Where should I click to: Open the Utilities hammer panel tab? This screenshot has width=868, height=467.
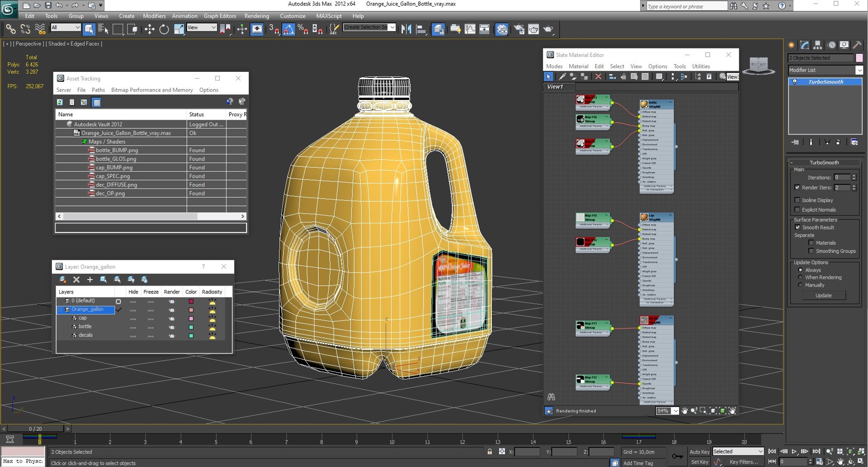857,45
